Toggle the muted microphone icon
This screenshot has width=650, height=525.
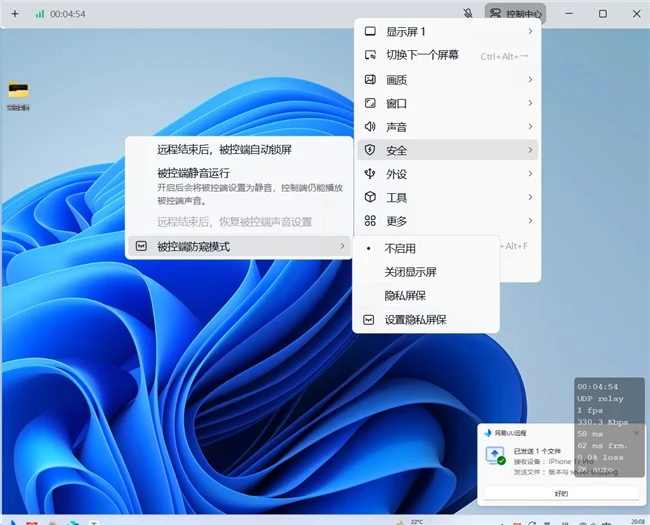point(468,13)
